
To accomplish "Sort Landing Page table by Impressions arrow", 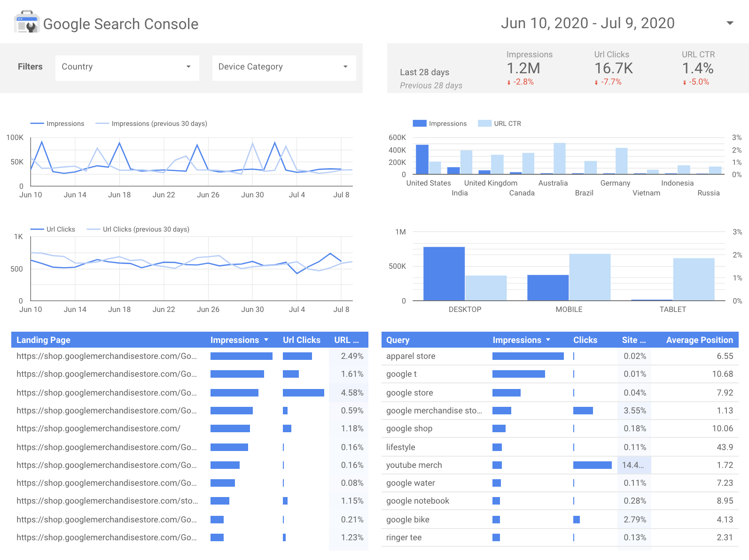I will pos(266,340).
